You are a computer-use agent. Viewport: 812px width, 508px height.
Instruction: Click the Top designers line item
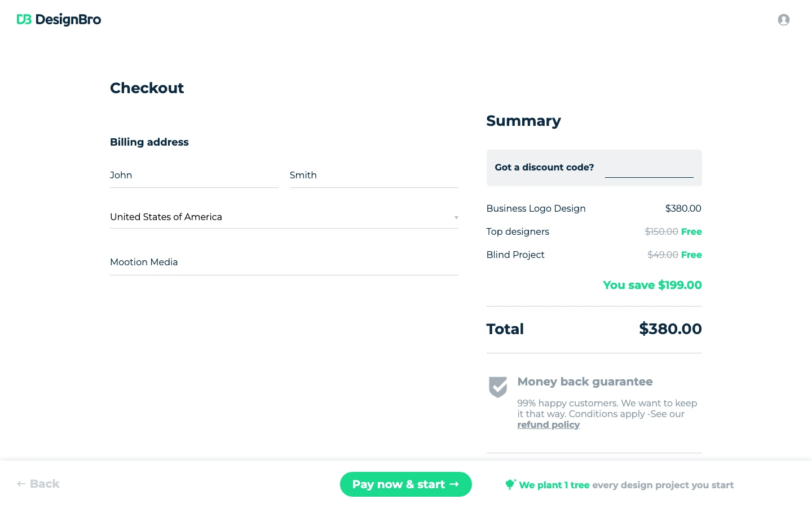pos(518,232)
